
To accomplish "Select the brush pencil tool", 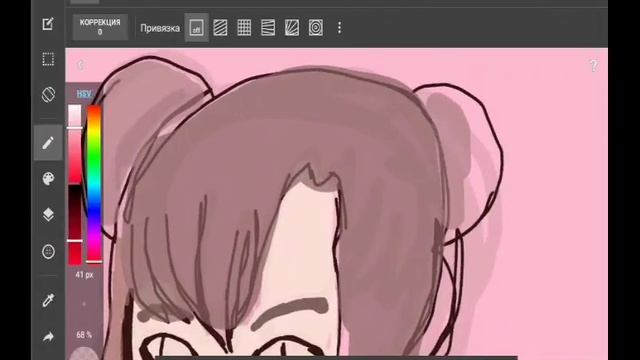I will 48,143.
